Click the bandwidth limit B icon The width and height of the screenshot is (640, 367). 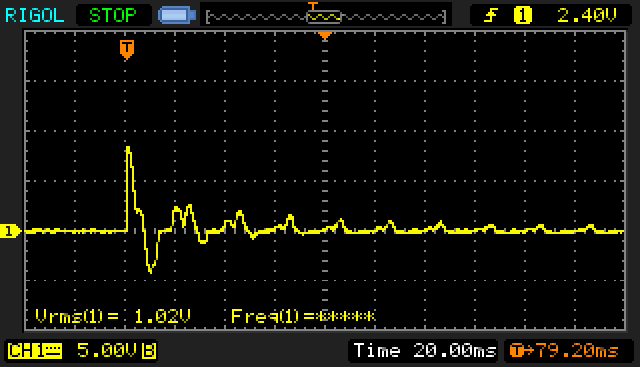click(x=149, y=351)
